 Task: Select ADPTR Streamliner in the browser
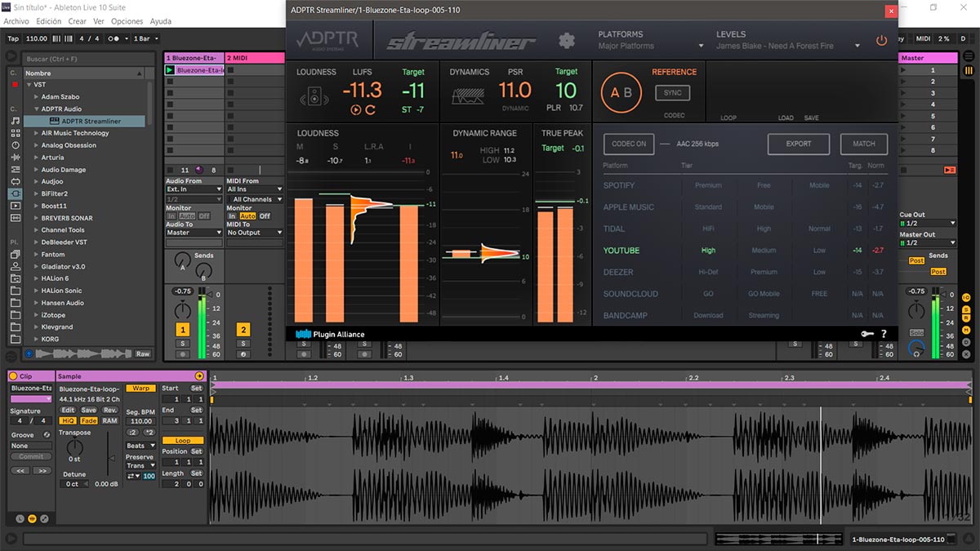point(84,121)
